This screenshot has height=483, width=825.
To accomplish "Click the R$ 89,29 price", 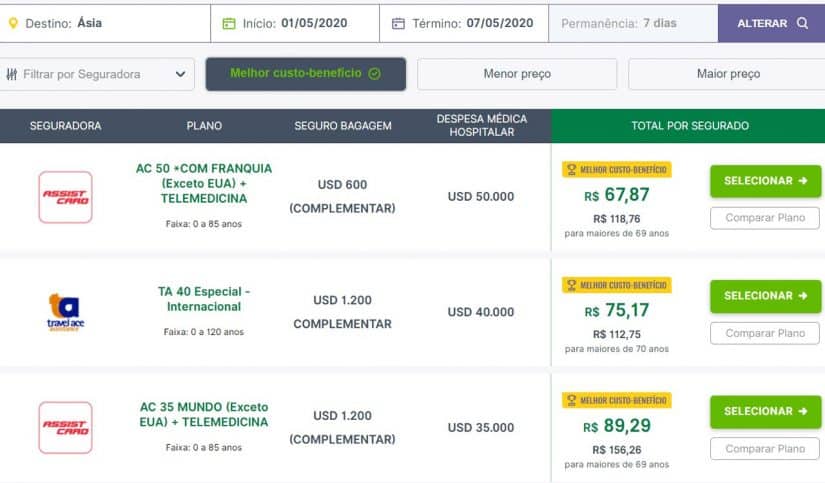I will pos(617,426).
